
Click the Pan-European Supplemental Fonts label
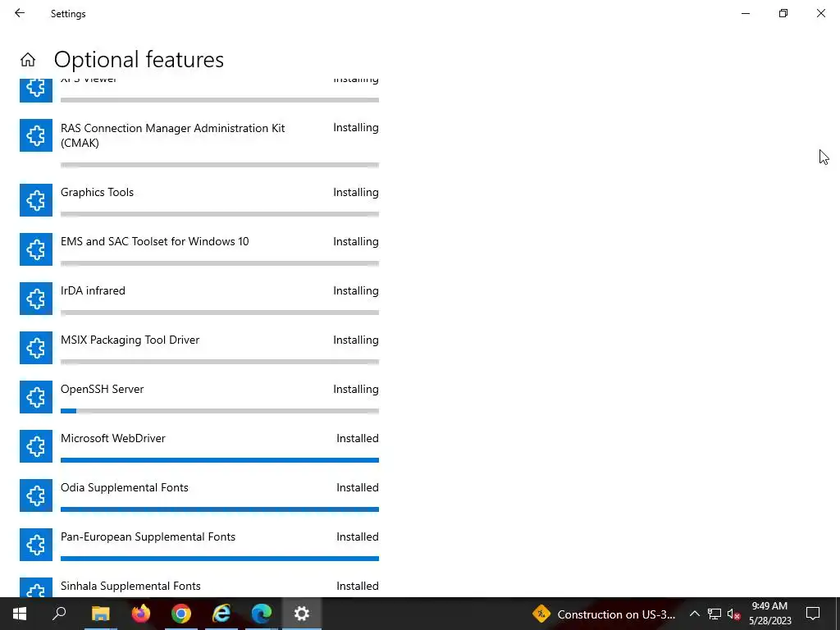(148, 537)
